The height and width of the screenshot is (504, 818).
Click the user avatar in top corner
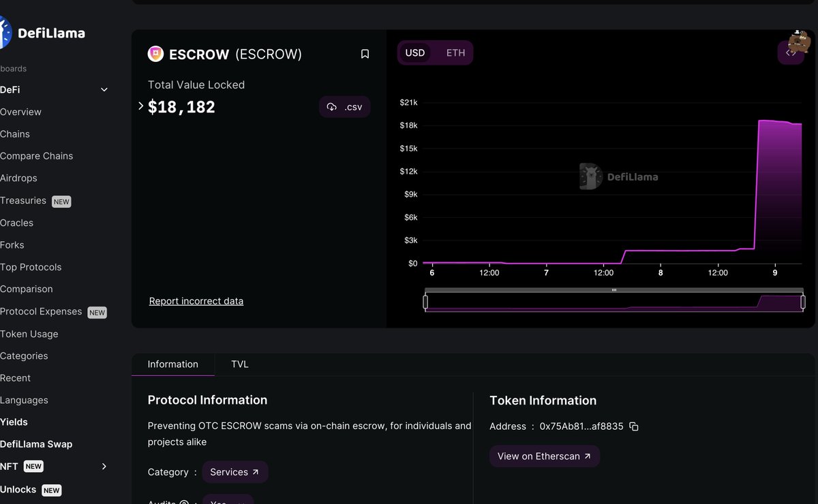click(x=799, y=42)
